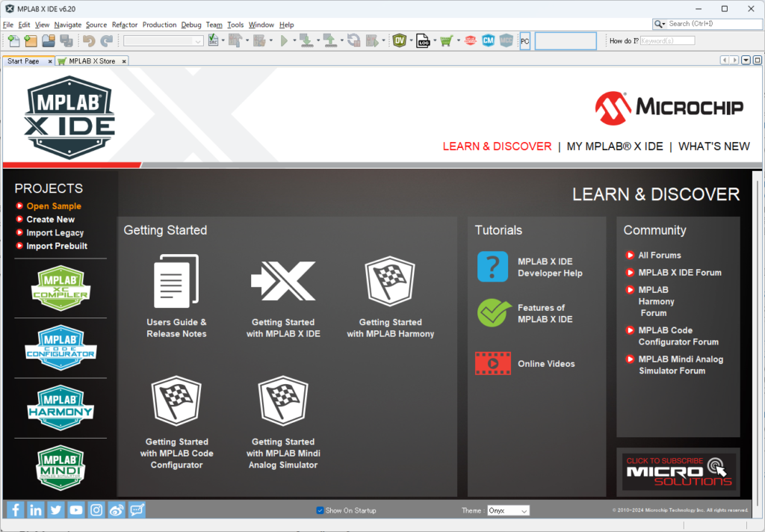Click the Create New project link

(x=50, y=220)
